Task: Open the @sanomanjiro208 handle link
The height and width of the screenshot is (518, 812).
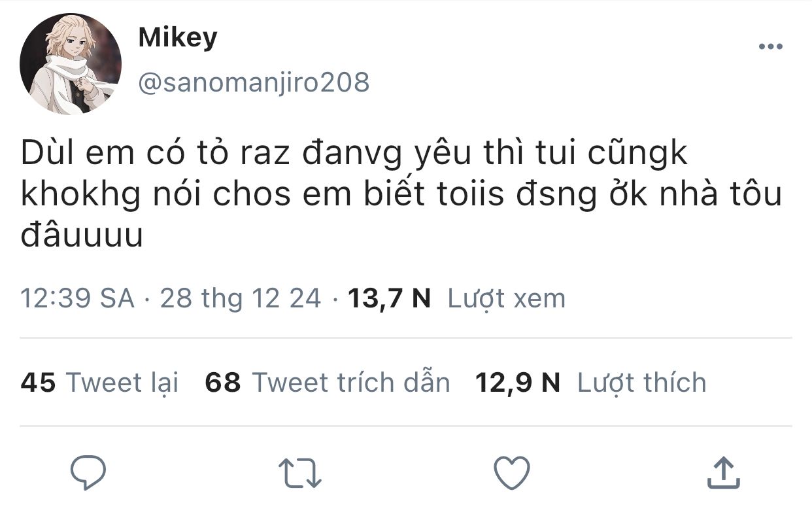Action: point(254,82)
